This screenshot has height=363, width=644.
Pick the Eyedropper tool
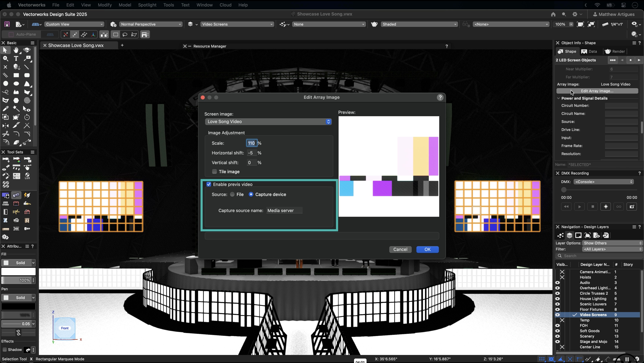click(x=6, y=108)
